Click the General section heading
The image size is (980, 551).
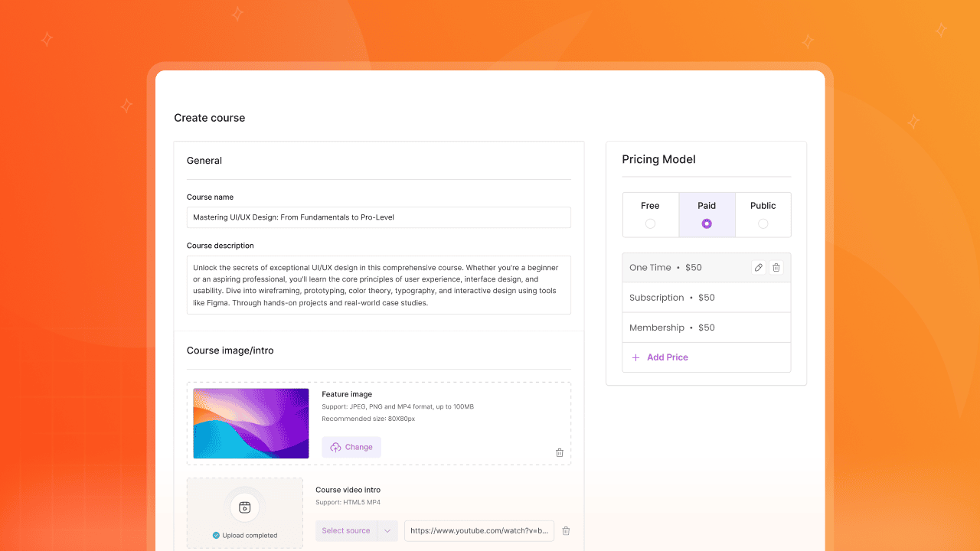(204, 161)
